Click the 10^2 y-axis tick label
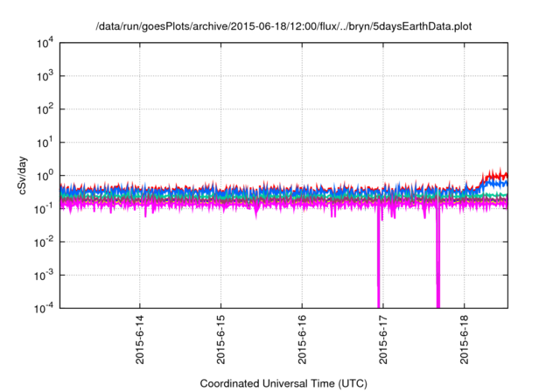This screenshot has width=560, height=392. (45, 109)
